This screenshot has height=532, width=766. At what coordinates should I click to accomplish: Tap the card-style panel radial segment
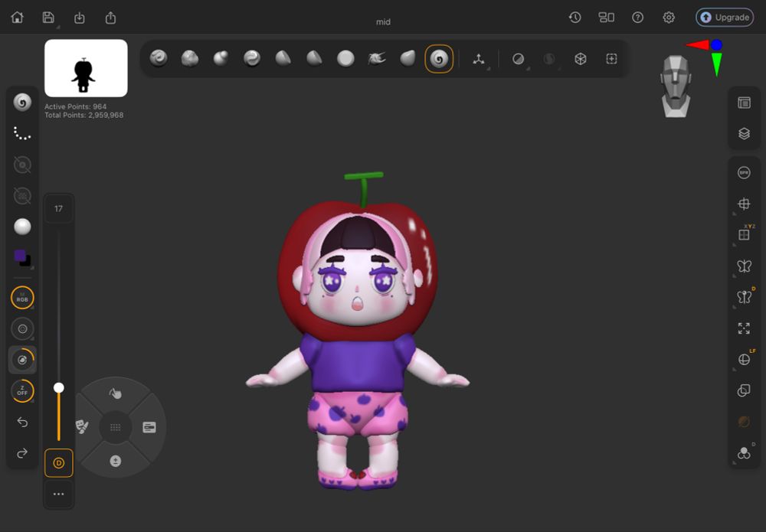[149, 428]
